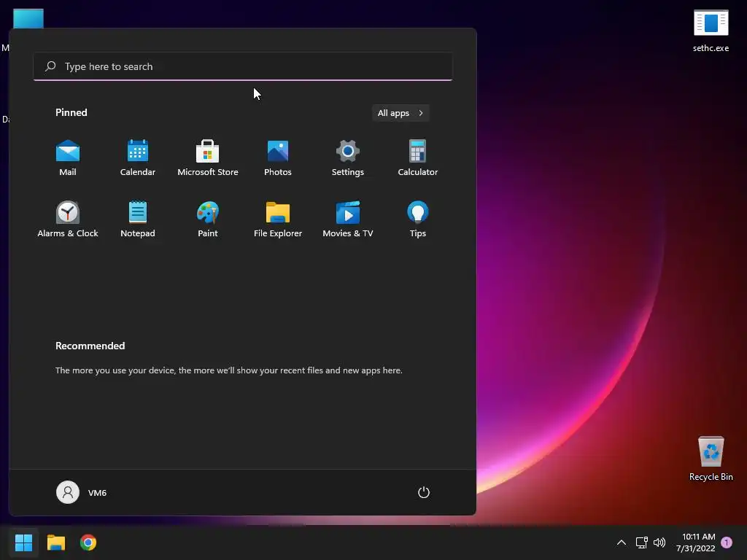Open the Tips app
Viewport: 747px width, 560px height.
418,219
